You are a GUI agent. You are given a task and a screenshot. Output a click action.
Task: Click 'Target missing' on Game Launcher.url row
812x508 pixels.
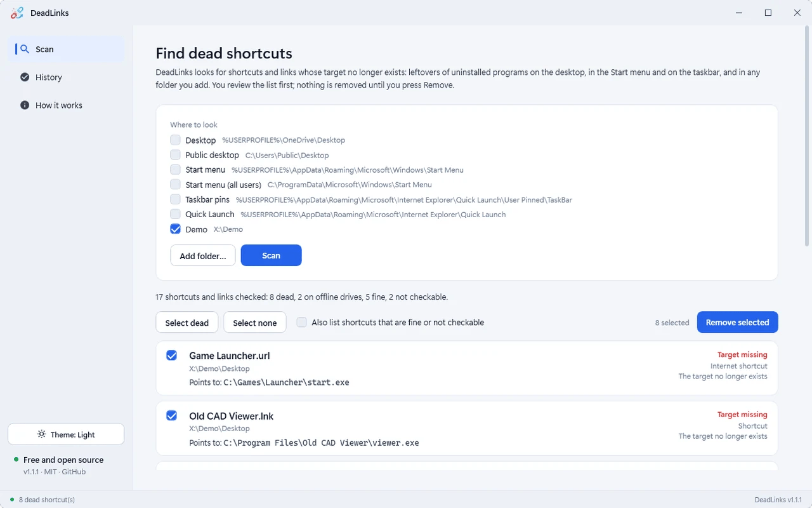coord(742,354)
